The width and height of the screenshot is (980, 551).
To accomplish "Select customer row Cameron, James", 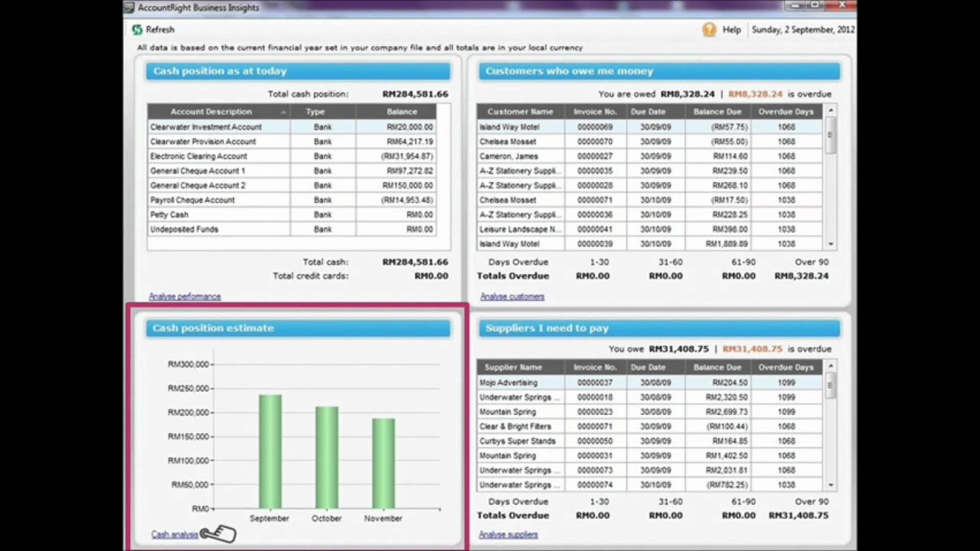I will tap(649, 156).
